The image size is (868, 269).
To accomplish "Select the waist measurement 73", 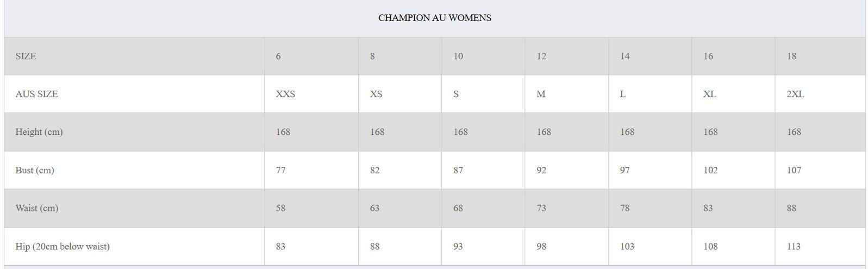I will pos(541,208).
